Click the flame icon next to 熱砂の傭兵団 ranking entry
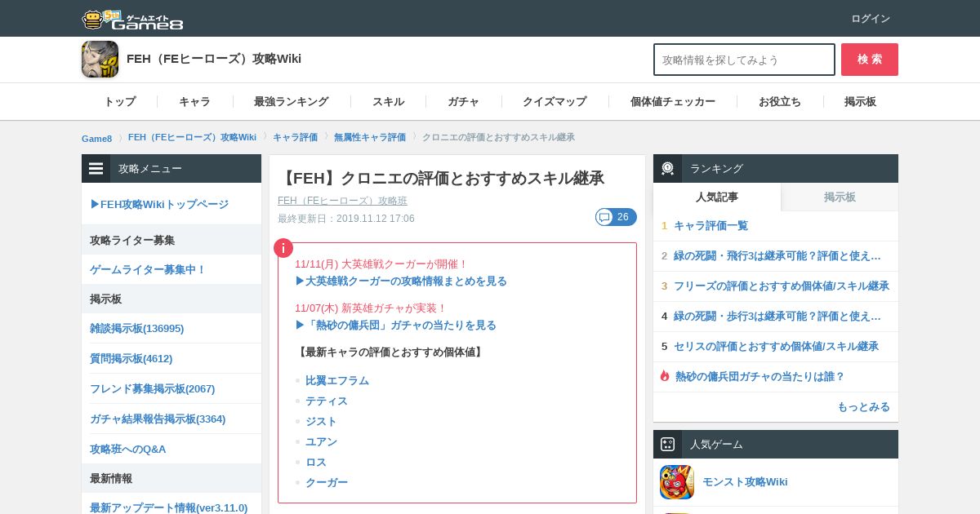 [x=665, y=376]
